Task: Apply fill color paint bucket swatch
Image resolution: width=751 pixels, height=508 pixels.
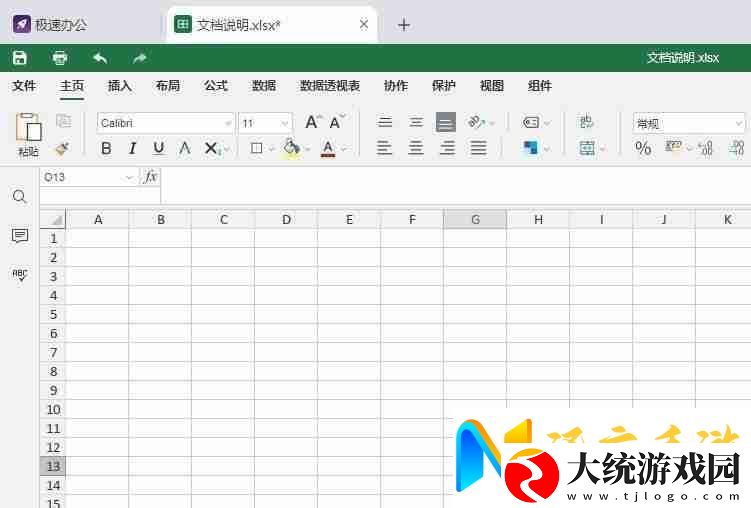Action: 291,147
